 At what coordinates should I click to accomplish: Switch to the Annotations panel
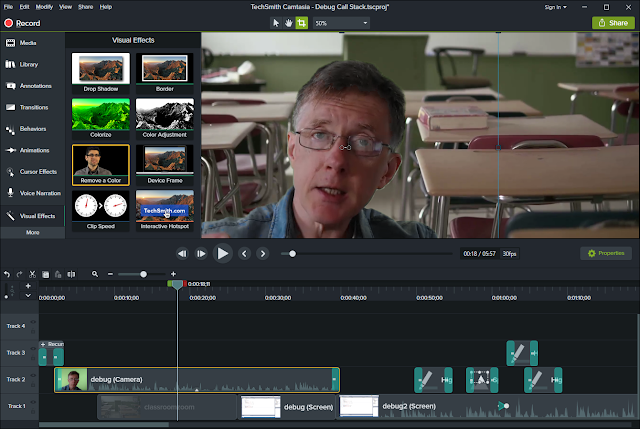[33, 86]
